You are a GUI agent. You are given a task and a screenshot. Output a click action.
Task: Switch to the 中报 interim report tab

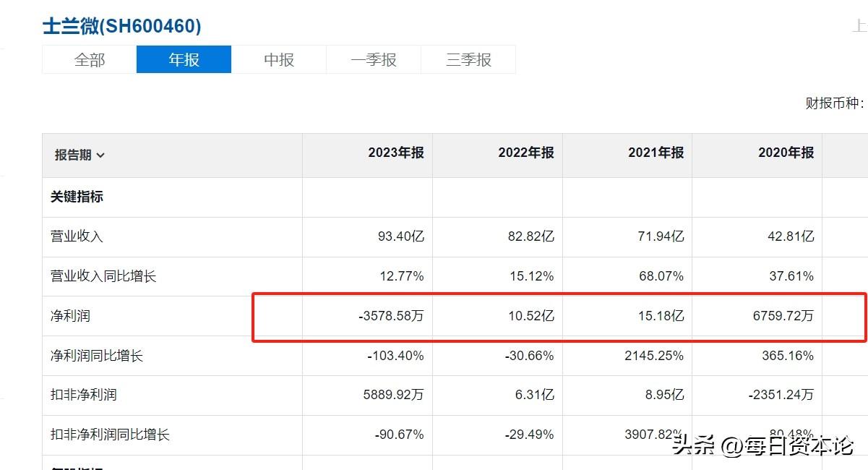(279, 59)
